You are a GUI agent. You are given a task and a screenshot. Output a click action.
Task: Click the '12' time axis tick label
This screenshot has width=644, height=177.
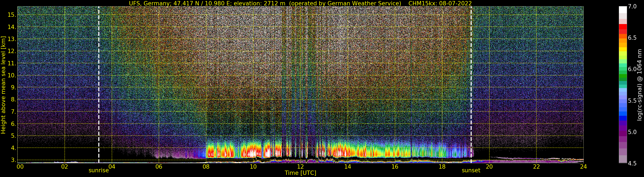300,166
